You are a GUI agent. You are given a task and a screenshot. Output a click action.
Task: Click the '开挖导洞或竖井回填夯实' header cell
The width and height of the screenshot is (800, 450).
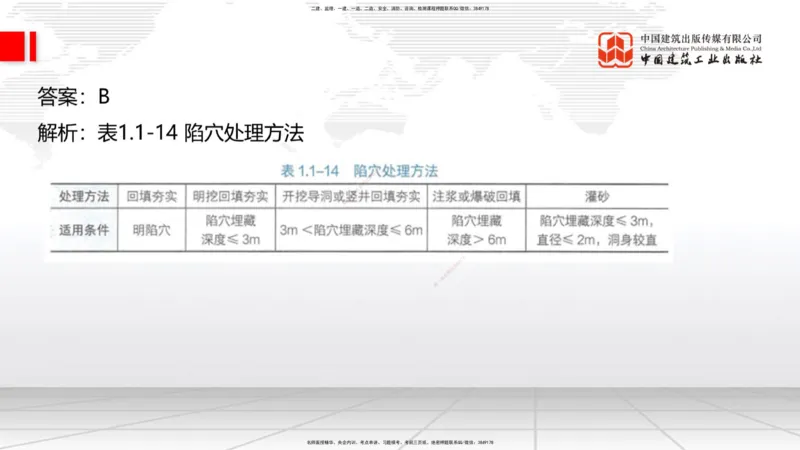pyautogui.click(x=351, y=196)
